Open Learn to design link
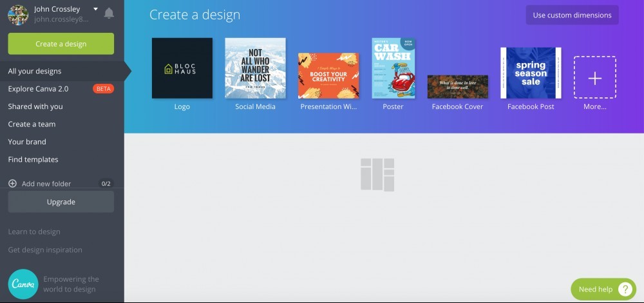The image size is (644, 303). pos(34,232)
